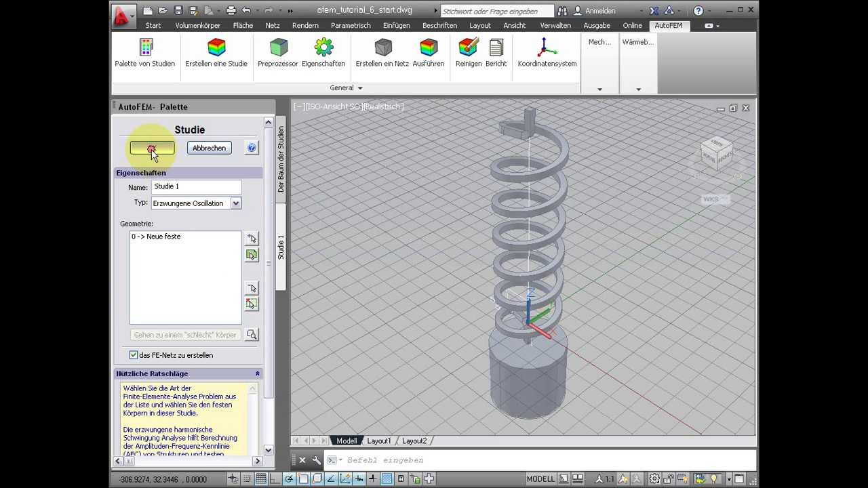Click the Realistisch visual style label

pyautogui.click(x=383, y=106)
